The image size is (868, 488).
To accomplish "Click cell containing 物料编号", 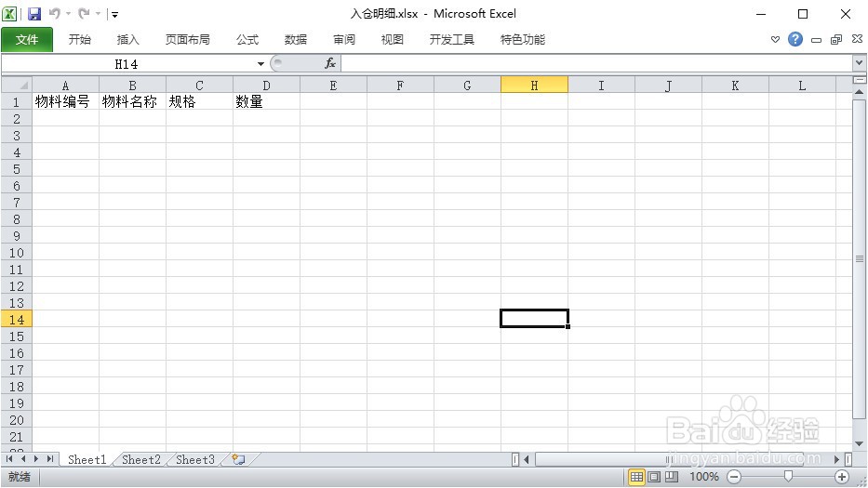I will (65, 102).
